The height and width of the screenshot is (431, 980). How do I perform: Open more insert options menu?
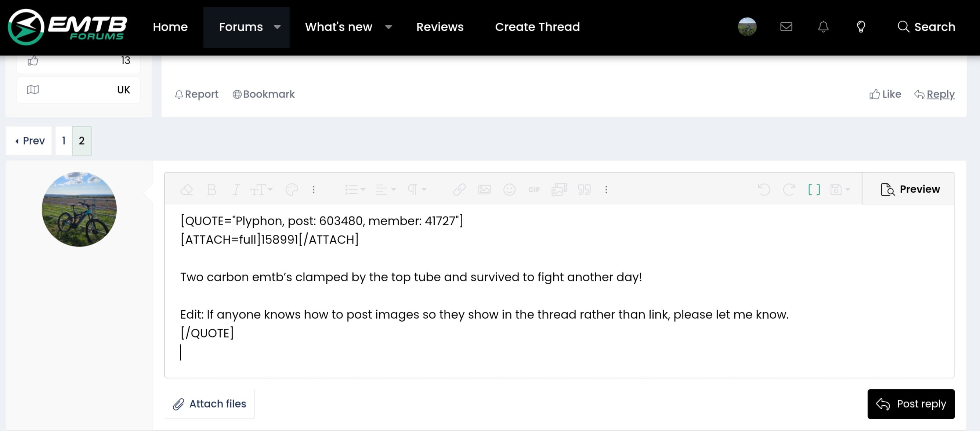pos(606,189)
